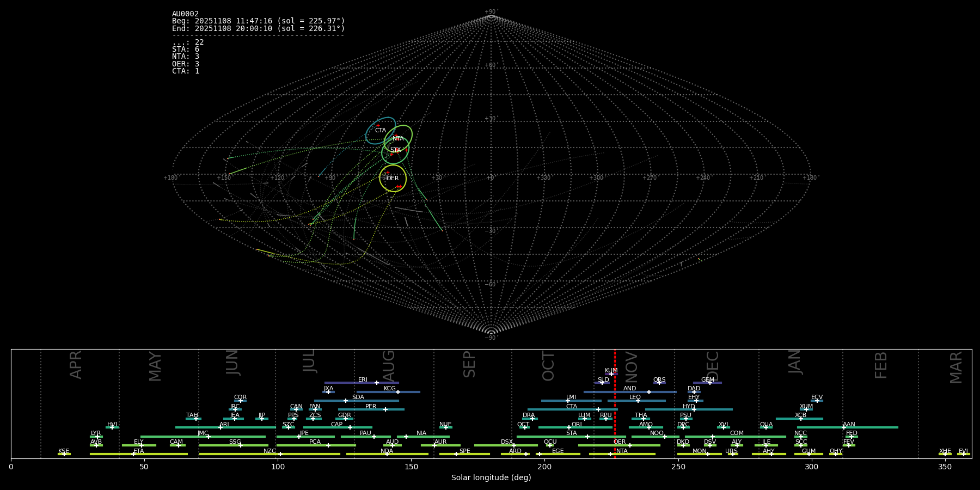The image size is (980, 490).
Task: Click the peak marker on the ETA bar
Action: tap(133, 454)
